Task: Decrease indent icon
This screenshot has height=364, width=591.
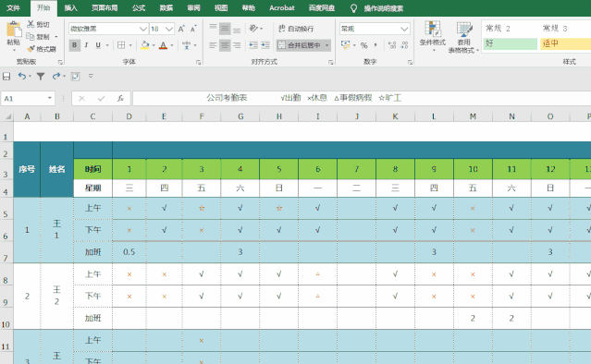Action: [x=253, y=45]
